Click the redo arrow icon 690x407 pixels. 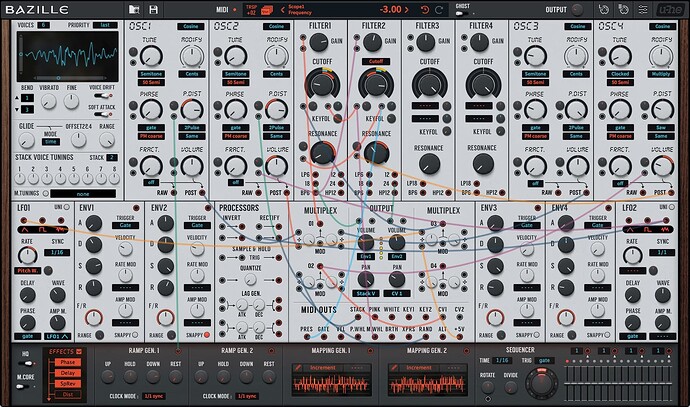pos(439,10)
